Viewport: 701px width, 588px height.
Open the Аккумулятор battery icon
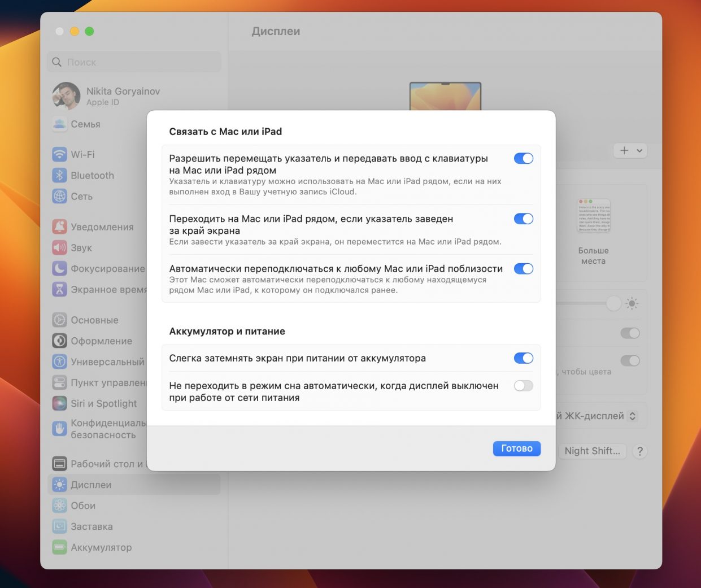(x=59, y=547)
